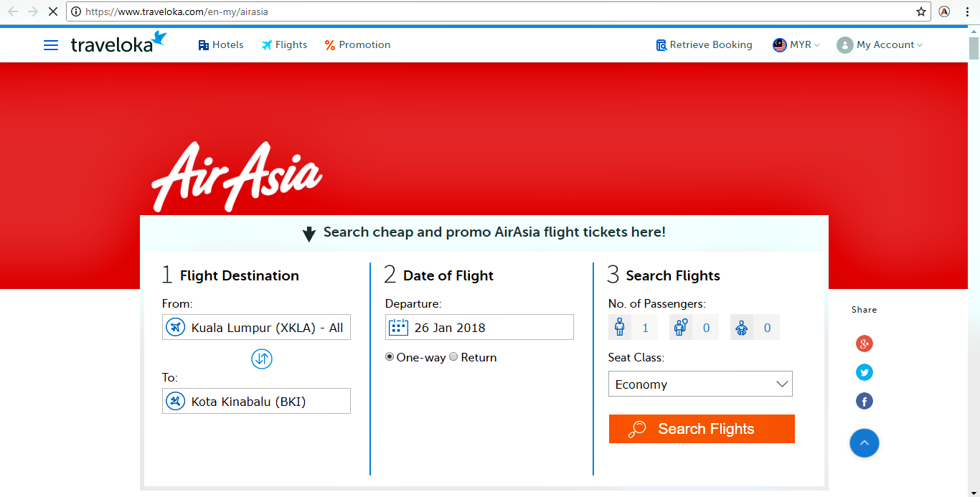Toggle the bookmark star in address bar
This screenshot has height=497, width=980.
[x=921, y=11]
